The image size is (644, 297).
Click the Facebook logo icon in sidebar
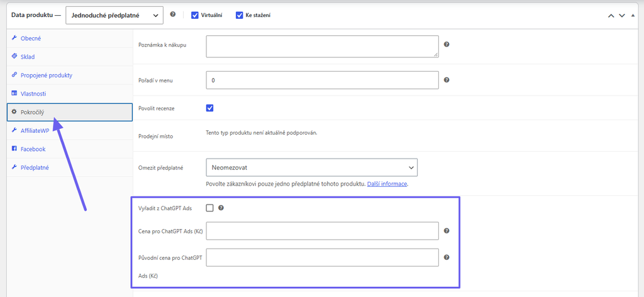tap(14, 148)
